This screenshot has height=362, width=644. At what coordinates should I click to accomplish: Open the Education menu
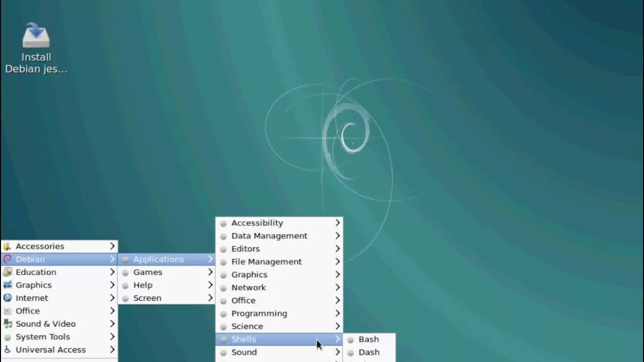59,272
